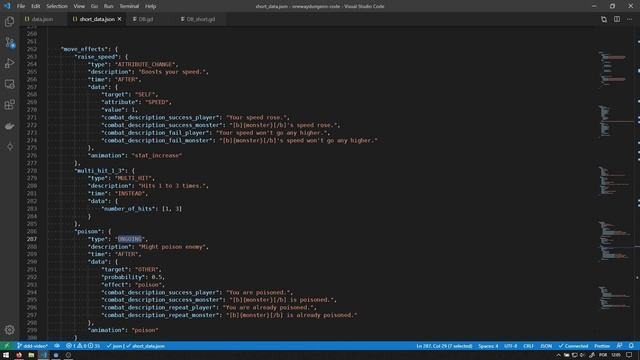Image resolution: width=640 pixels, height=360 pixels.
Task: Click the "number_of_hits" key text
Action: [x=128, y=209]
